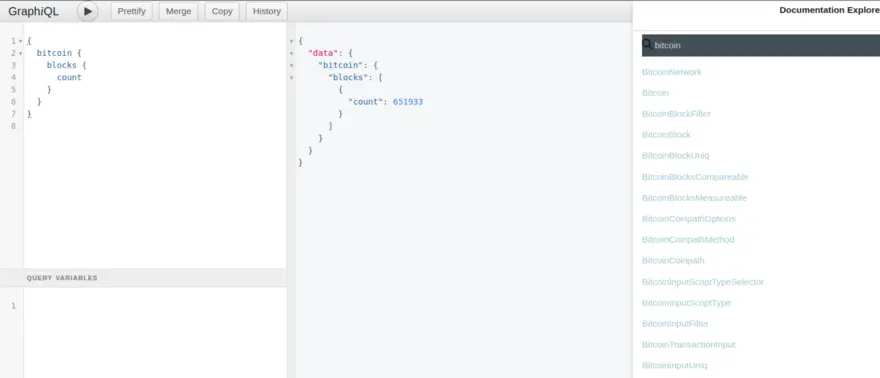Collapse the "blocks" array fold arrow in results
Viewport: 880px width, 378px height.
(x=291, y=77)
